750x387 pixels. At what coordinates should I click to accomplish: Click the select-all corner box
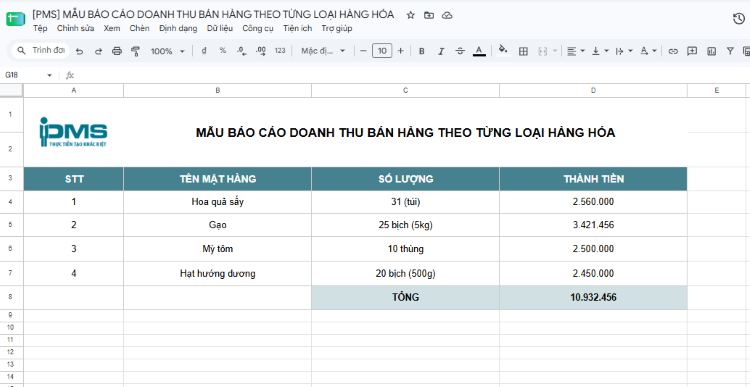[x=11, y=90]
